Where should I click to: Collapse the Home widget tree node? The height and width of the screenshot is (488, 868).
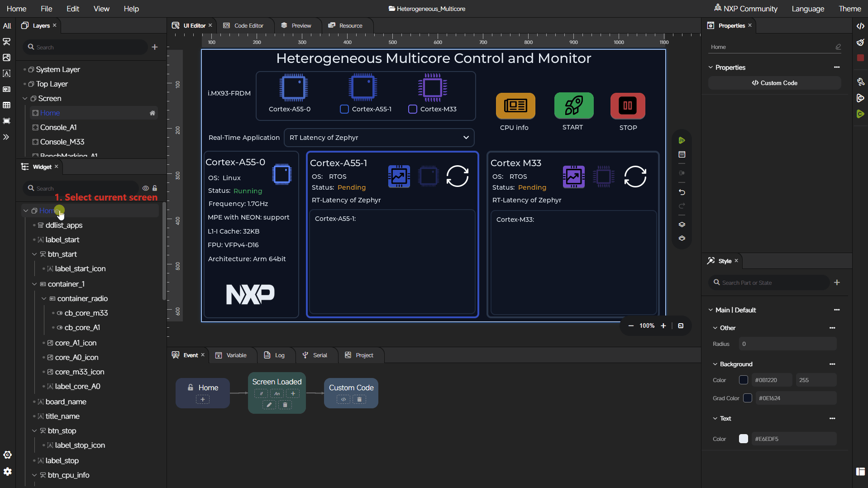click(x=26, y=211)
